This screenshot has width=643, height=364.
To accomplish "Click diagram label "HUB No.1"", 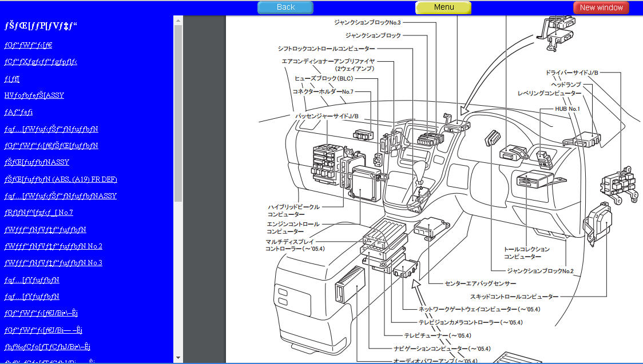I will [x=567, y=109].
